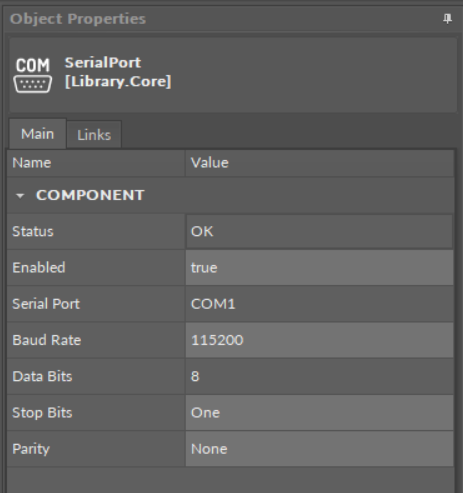The height and width of the screenshot is (493, 463).
Task: Click the Object Properties panel title
Action: pos(78,19)
